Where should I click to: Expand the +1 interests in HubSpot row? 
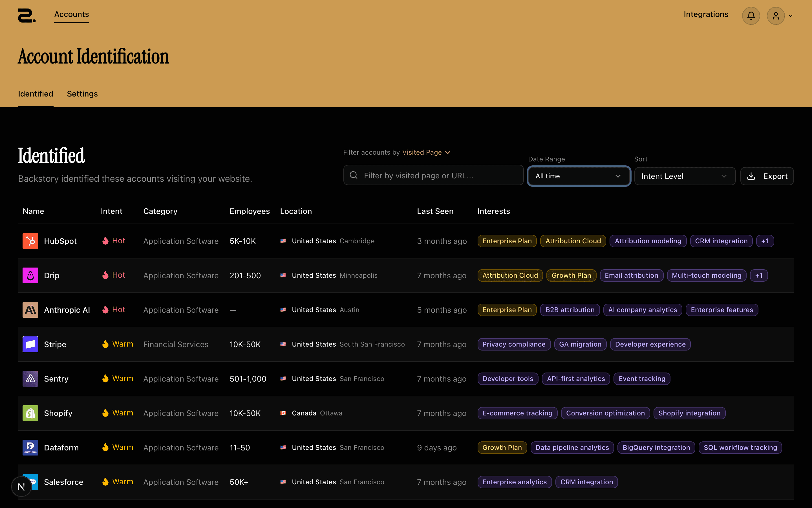(x=765, y=241)
